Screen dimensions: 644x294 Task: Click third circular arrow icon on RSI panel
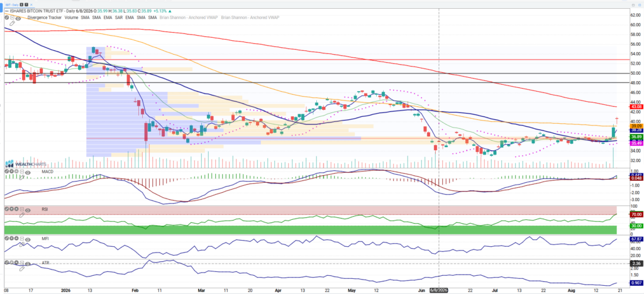pyautogui.click(x=16, y=210)
